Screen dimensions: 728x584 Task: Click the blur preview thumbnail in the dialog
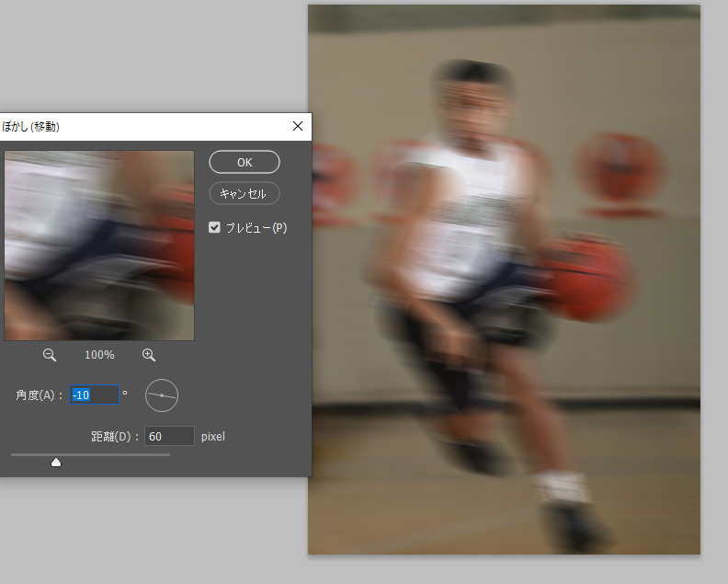click(99, 246)
